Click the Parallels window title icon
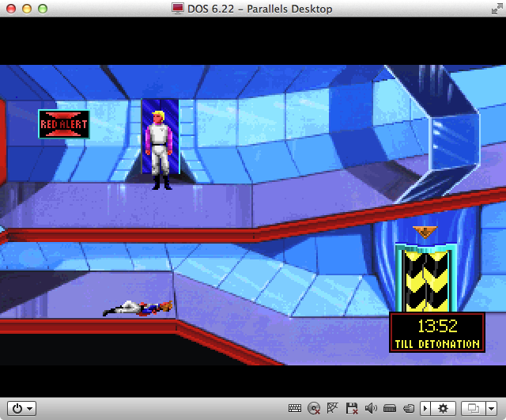 click(177, 9)
